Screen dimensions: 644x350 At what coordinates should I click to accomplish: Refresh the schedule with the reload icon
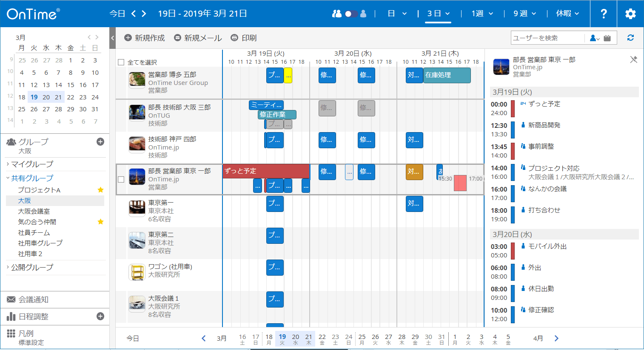(630, 37)
